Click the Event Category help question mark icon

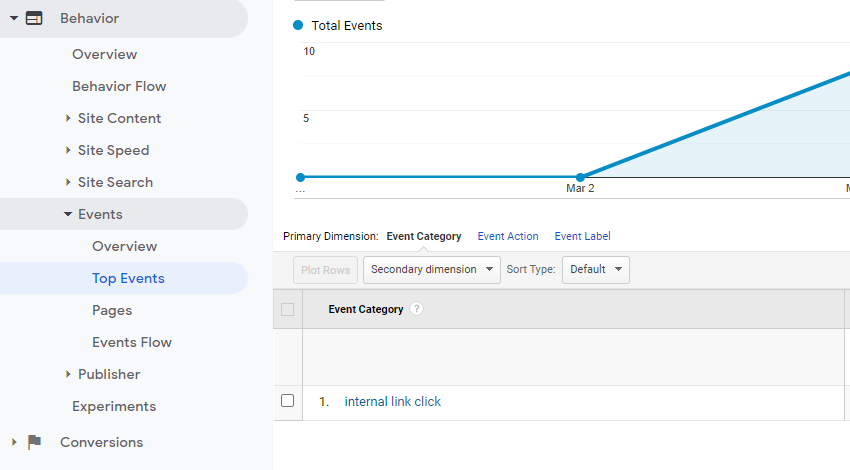(417, 309)
